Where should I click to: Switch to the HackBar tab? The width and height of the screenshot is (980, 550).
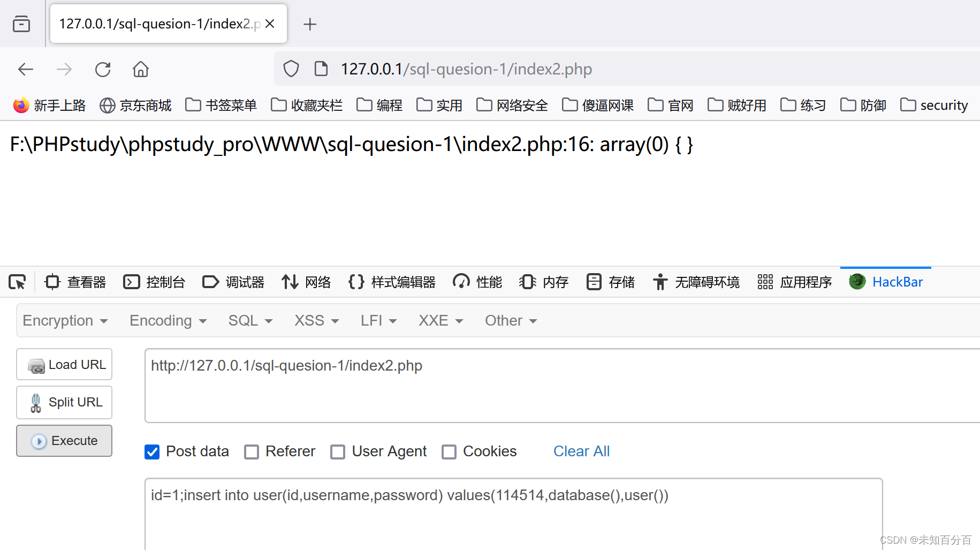coord(886,282)
